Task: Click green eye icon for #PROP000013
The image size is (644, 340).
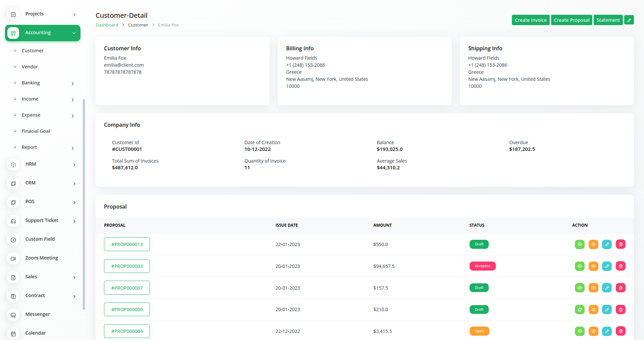Action: (580, 244)
